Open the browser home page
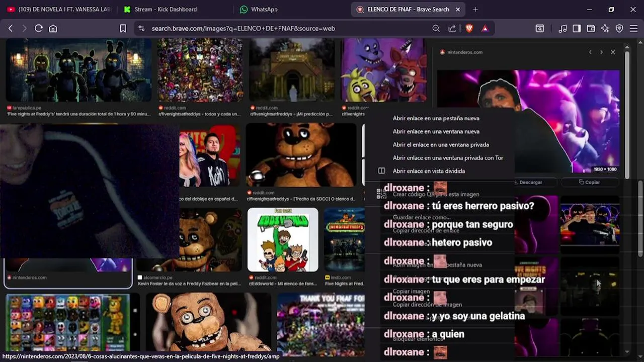Viewport: 644px width, 362px height. point(53,29)
